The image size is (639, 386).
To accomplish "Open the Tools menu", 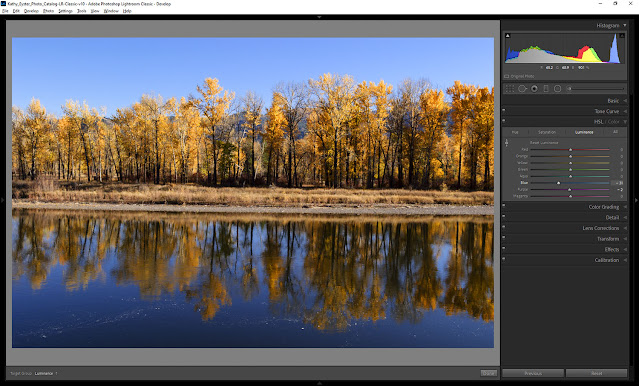I will click(x=82, y=11).
